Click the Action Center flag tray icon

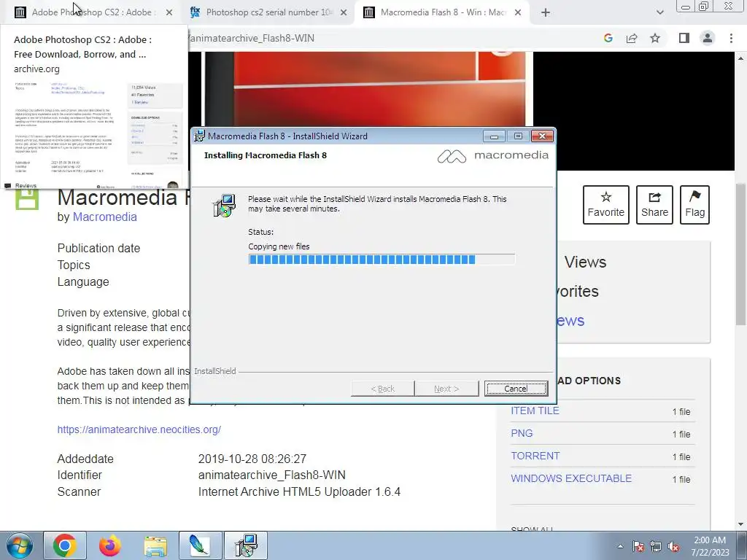tap(638, 546)
